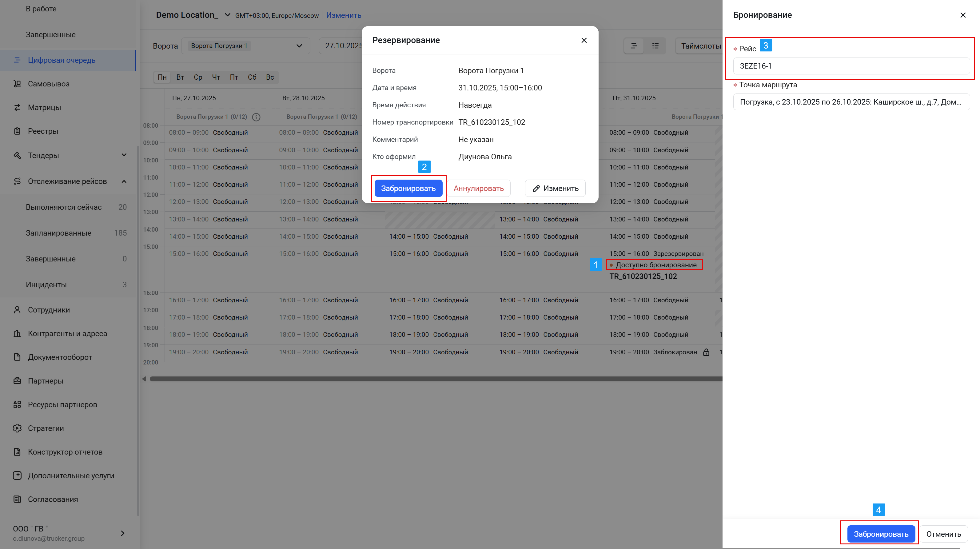Open Стратегии via its gear icon
This screenshot has height=549, width=980.
coord(17,428)
